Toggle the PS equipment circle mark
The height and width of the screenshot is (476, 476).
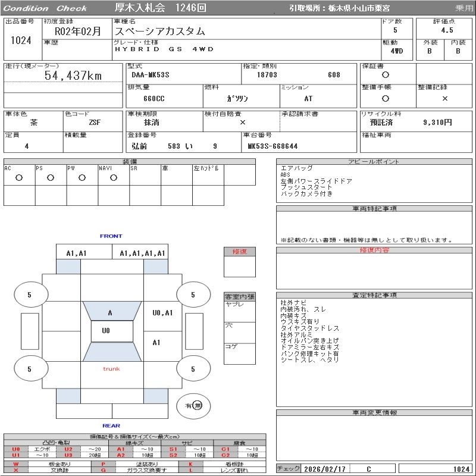coord(50,177)
